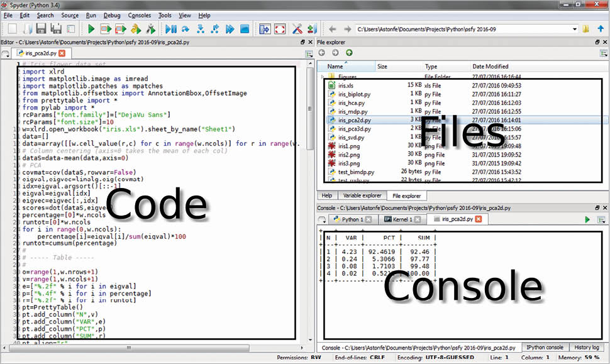Screen dimensions: 610x364
Task: Click the green Run file button
Action: click(x=91, y=29)
